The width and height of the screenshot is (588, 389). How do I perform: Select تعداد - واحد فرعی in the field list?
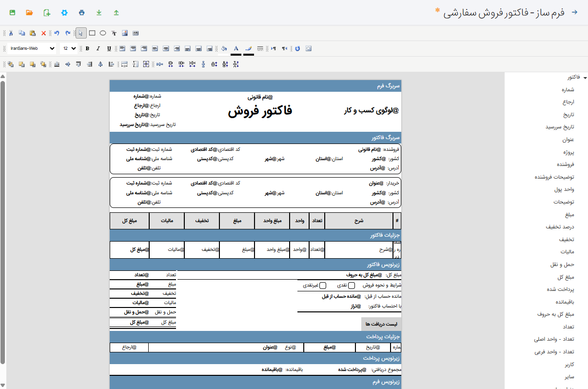click(x=554, y=351)
